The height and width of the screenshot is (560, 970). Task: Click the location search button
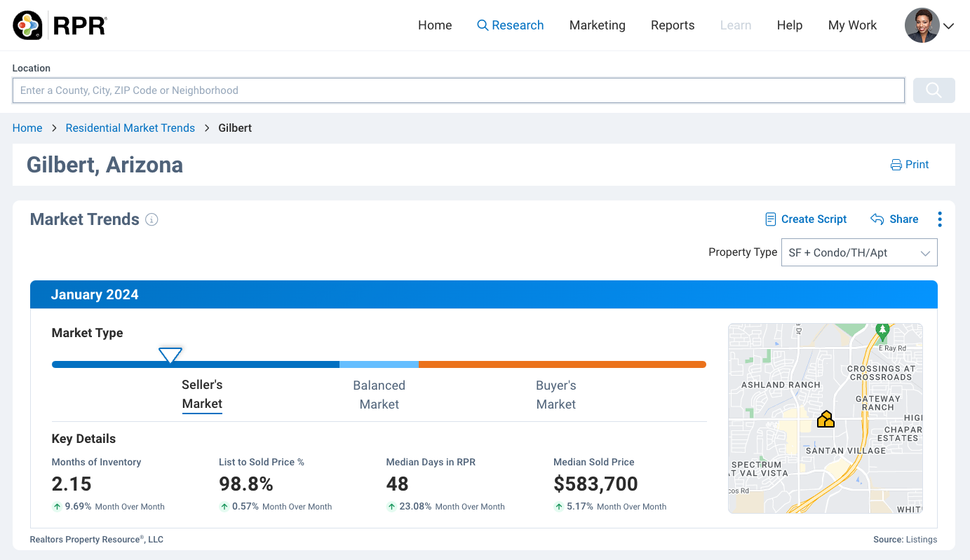point(934,90)
